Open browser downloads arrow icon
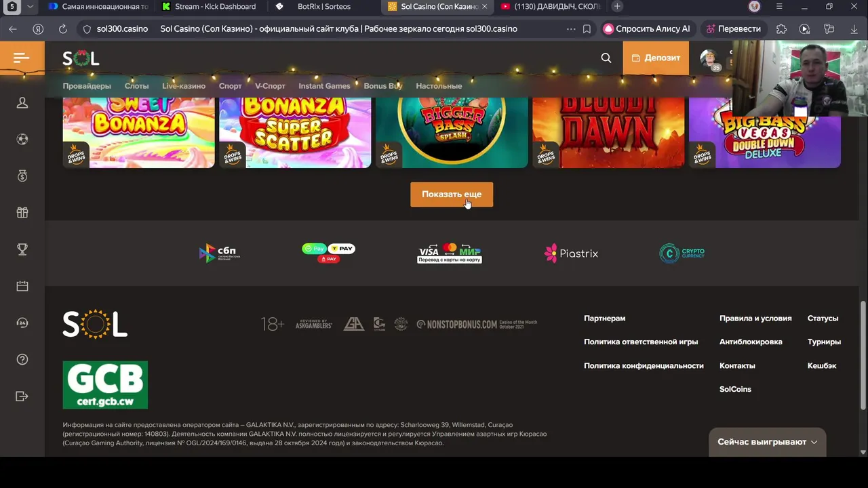The image size is (868, 488). tap(854, 29)
